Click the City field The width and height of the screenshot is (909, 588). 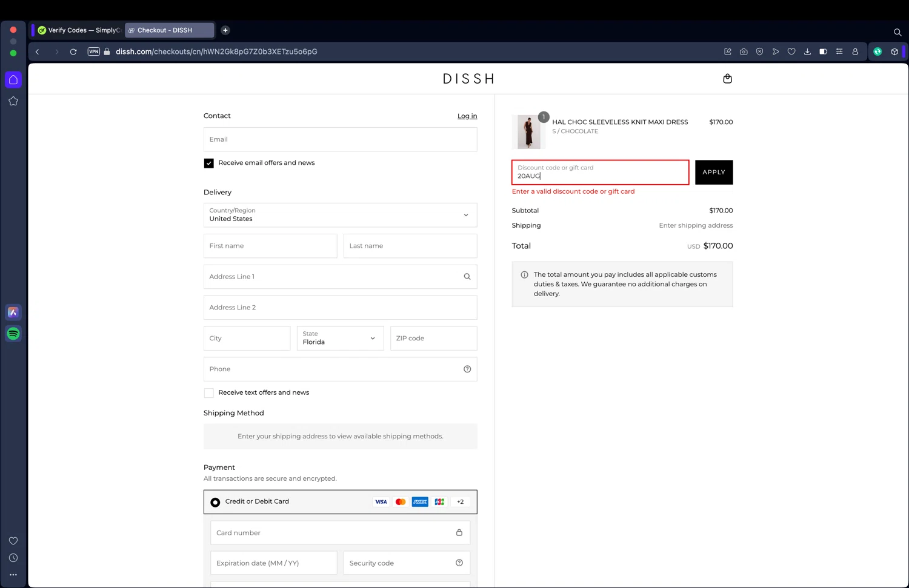[247, 339]
